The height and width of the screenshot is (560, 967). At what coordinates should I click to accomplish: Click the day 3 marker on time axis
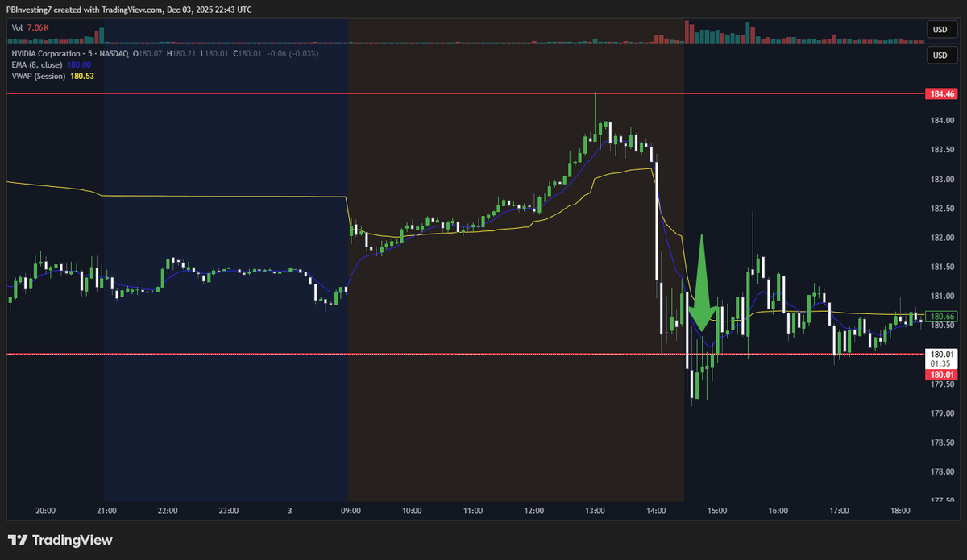tap(289, 511)
